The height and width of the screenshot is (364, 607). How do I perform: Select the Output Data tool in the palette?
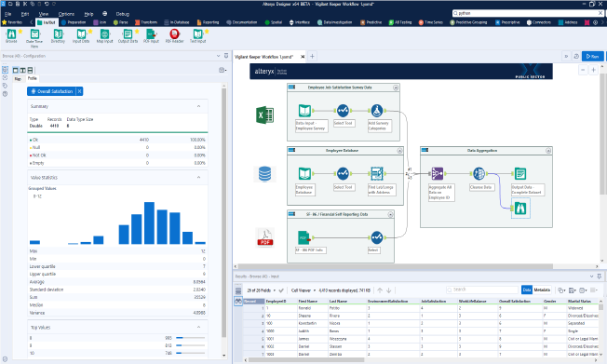pos(128,34)
